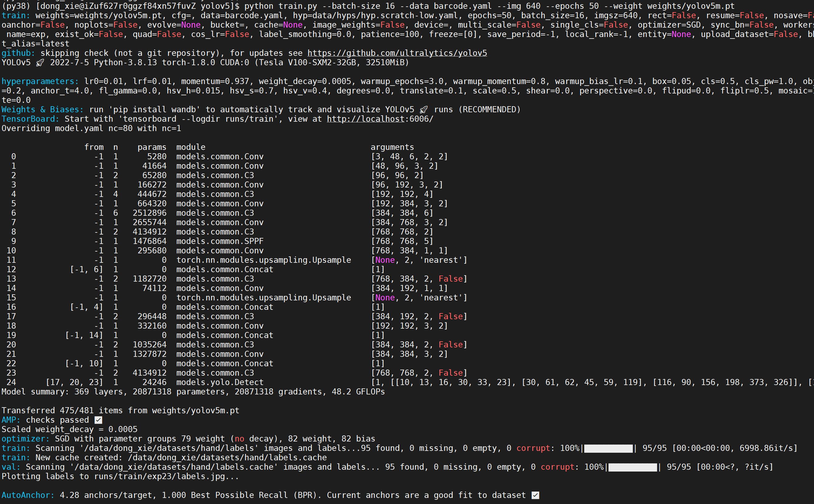Click the rocket emoji in Weights & Biases line
The height and width of the screenshot is (504, 814).
click(424, 110)
